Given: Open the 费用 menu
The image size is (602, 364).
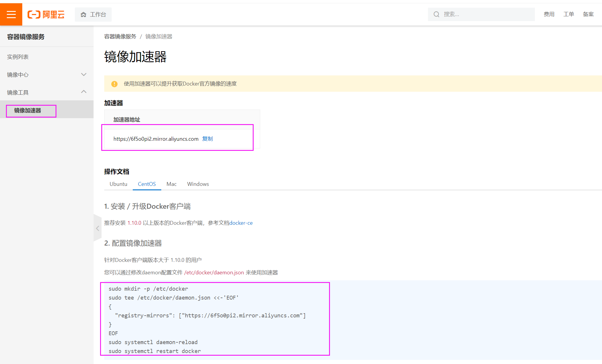Looking at the screenshot, I should click(x=549, y=14).
